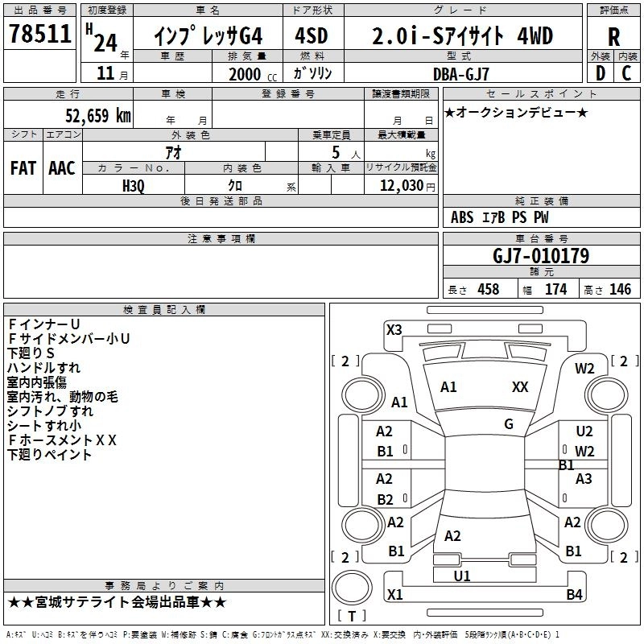Select the grade text 2.0i-Sアイサイト 4WD

[x=462, y=35]
